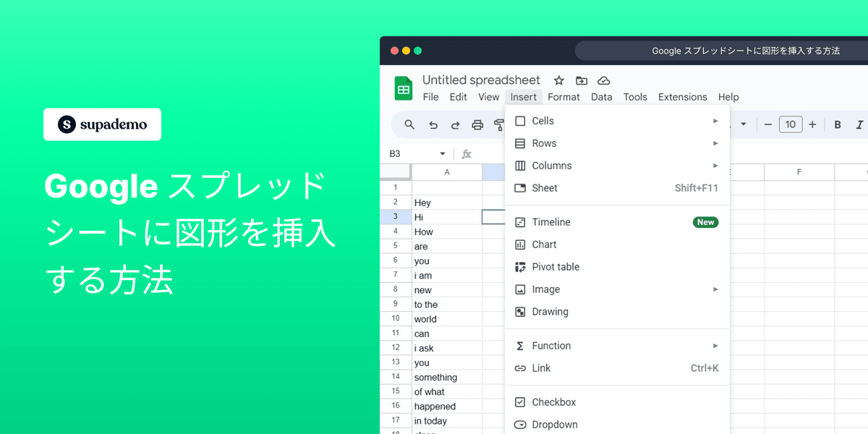Viewport: 868px width, 434px height.
Task: Open the print dialog
Action: (x=477, y=124)
